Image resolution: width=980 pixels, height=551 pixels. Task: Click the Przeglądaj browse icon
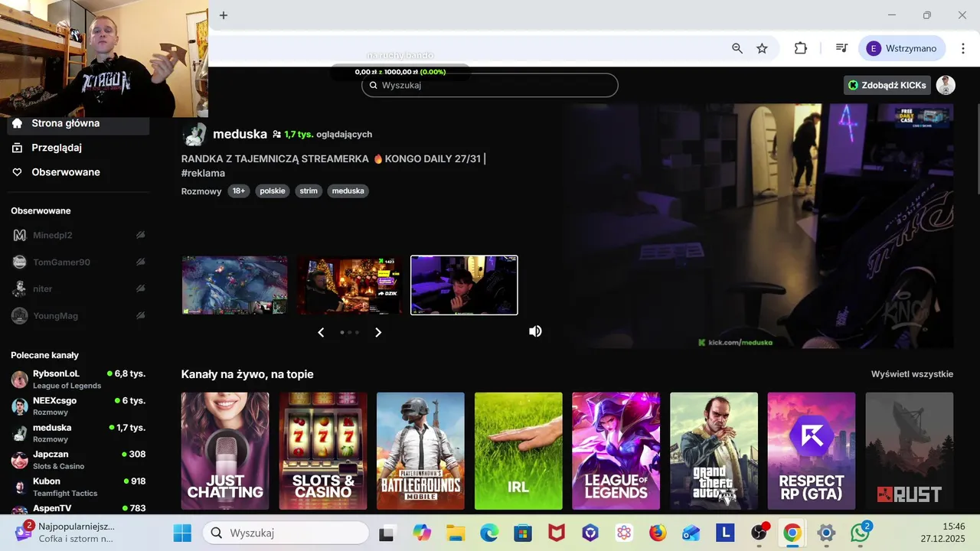click(18, 148)
